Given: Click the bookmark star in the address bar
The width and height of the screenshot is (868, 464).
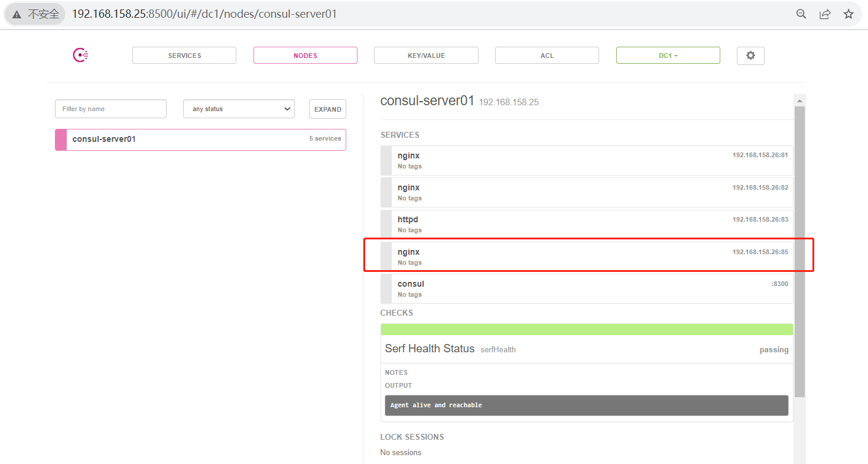Looking at the screenshot, I should coord(849,13).
